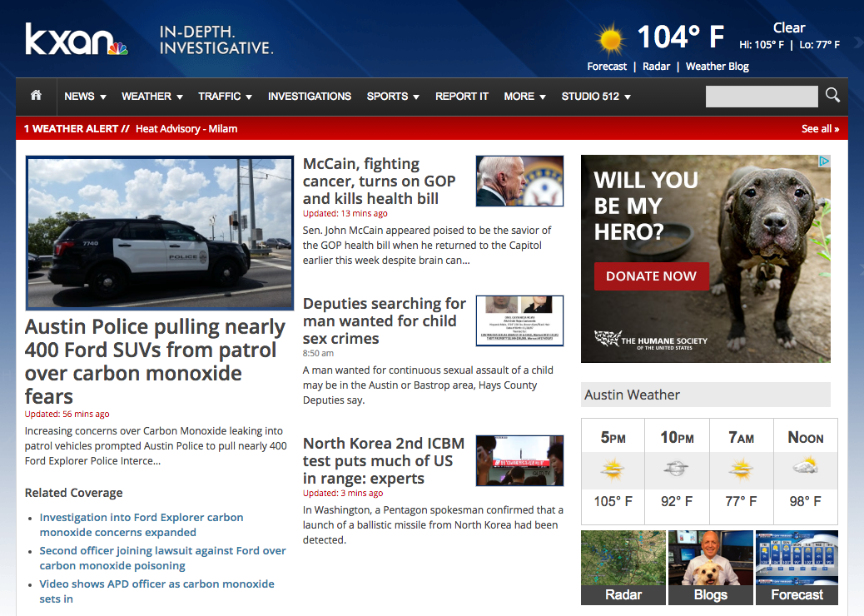Open the Forecast tile
The image size is (864, 616).
pos(797,568)
